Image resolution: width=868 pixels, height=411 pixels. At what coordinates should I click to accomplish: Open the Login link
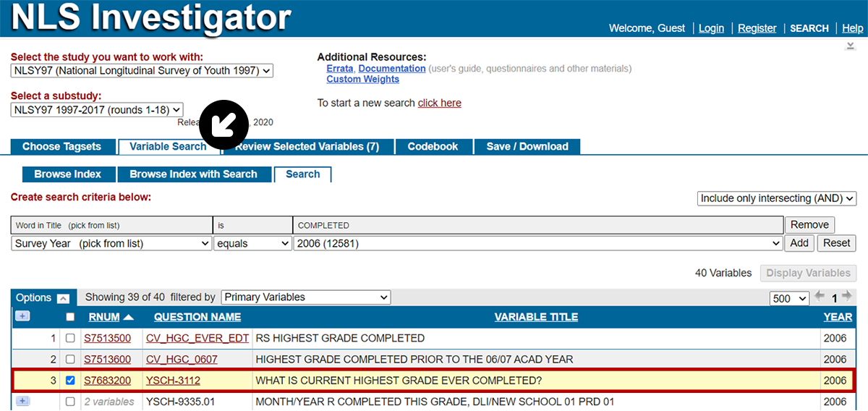tap(711, 28)
